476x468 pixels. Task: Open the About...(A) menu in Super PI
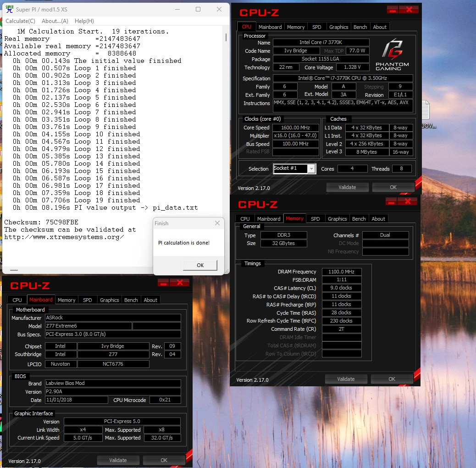[x=55, y=21]
